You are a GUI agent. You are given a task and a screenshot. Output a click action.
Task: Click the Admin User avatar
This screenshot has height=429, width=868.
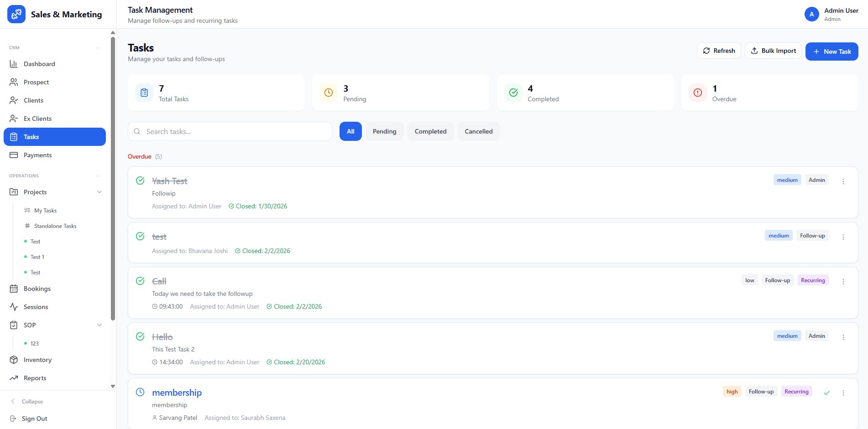[x=811, y=14]
